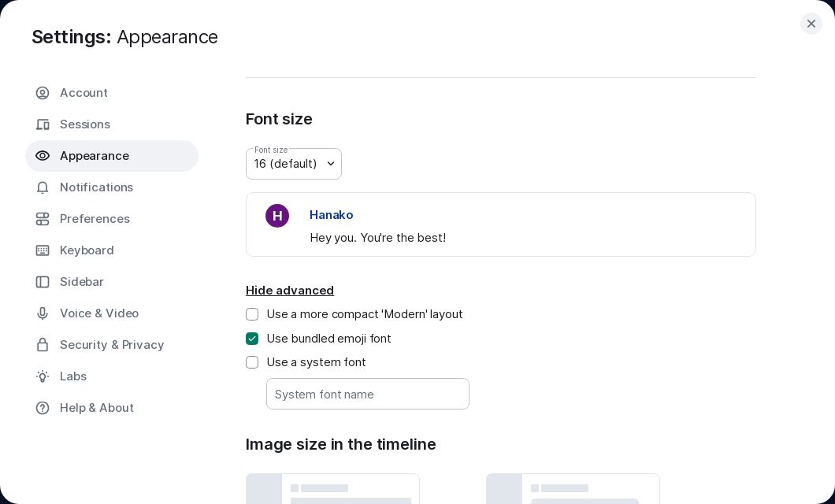Tick the Use a system font checkbox
Screen dimensions: 835x504
pyautogui.click(x=252, y=362)
